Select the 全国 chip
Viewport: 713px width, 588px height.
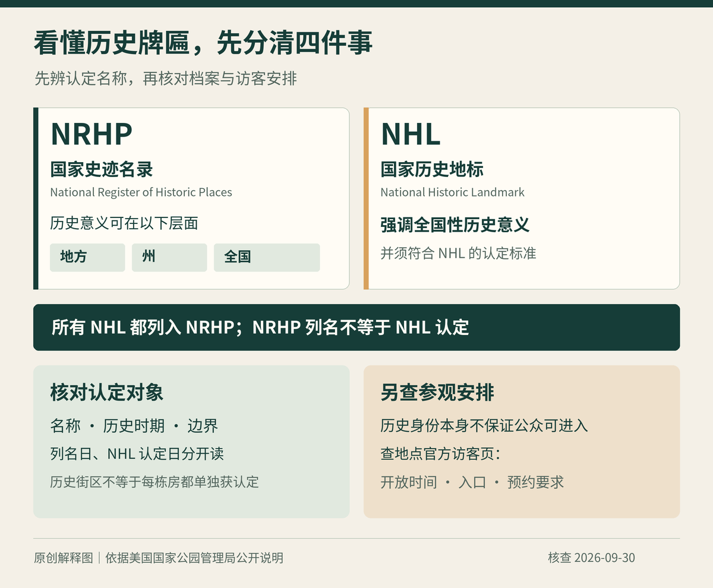[267, 257]
